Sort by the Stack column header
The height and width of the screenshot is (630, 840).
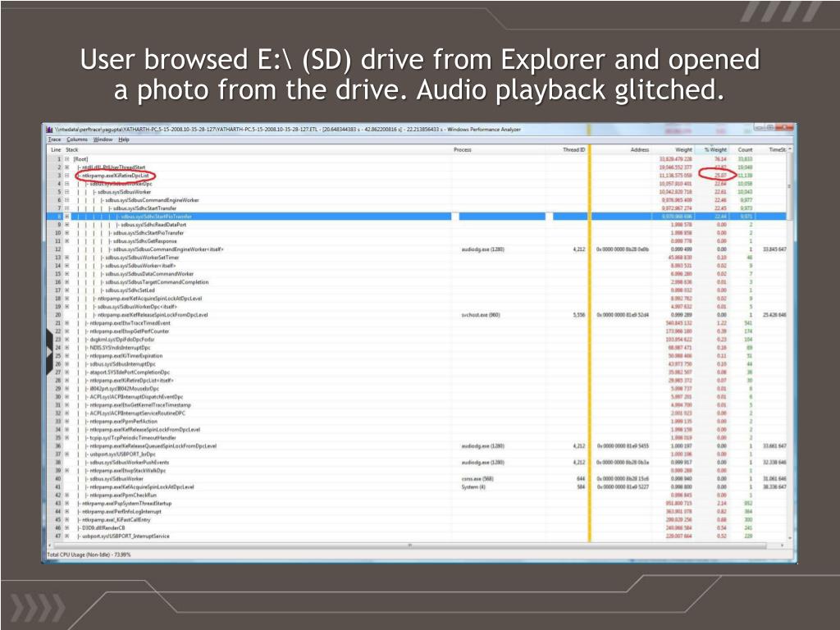tap(72, 150)
